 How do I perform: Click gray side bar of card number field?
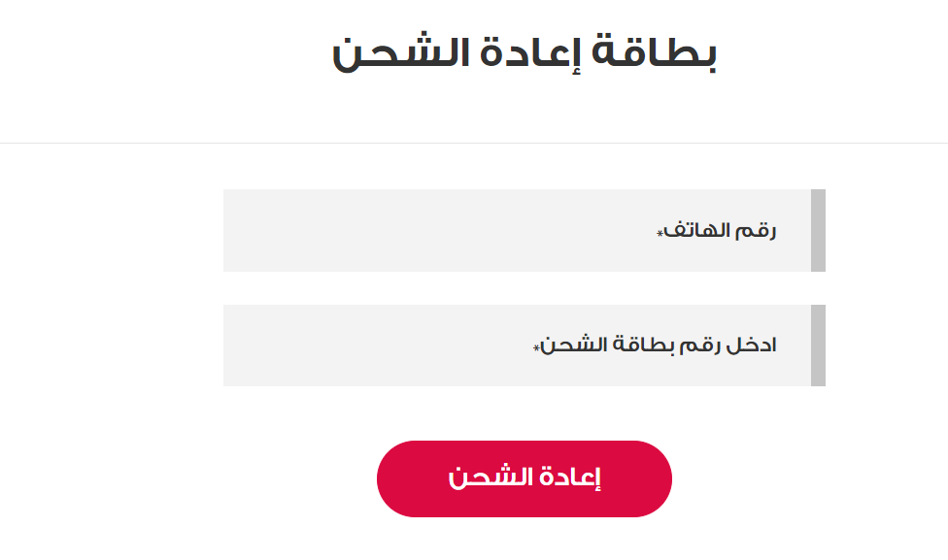pyautogui.click(x=818, y=346)
